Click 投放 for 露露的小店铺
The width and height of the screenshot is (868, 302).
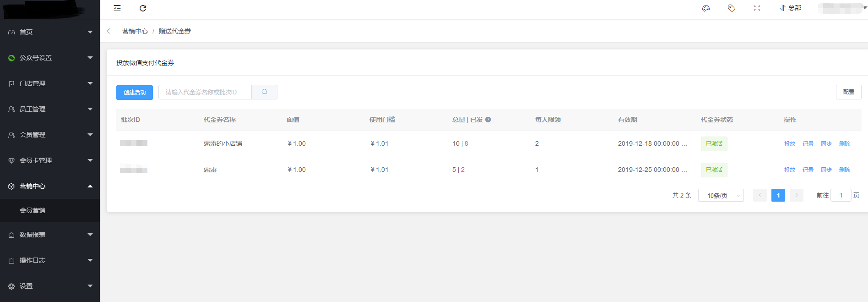(x=790, y=144)
